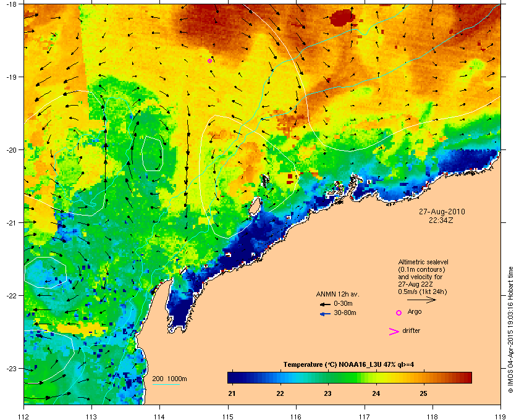
Task: Click the 'and velocity for' legend line
Action: tap(420, 277)
